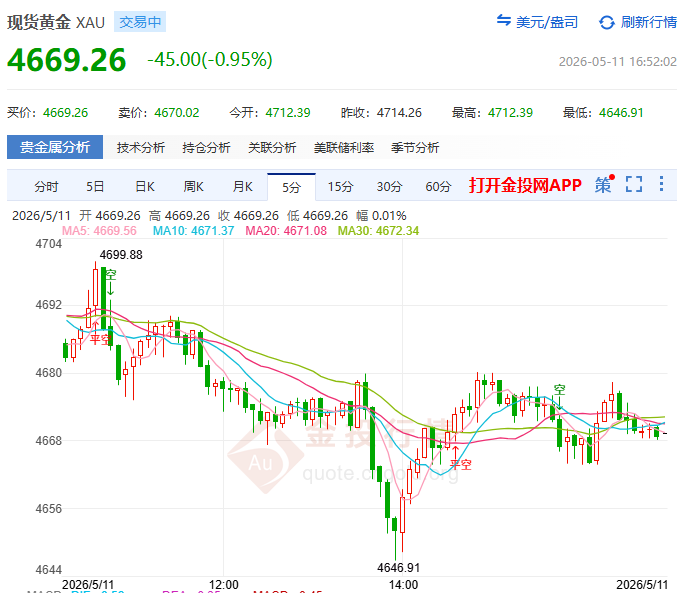Click the 昨收 value 4714.26
Viewport: 685px width, 593px height.
pos(399,113)
